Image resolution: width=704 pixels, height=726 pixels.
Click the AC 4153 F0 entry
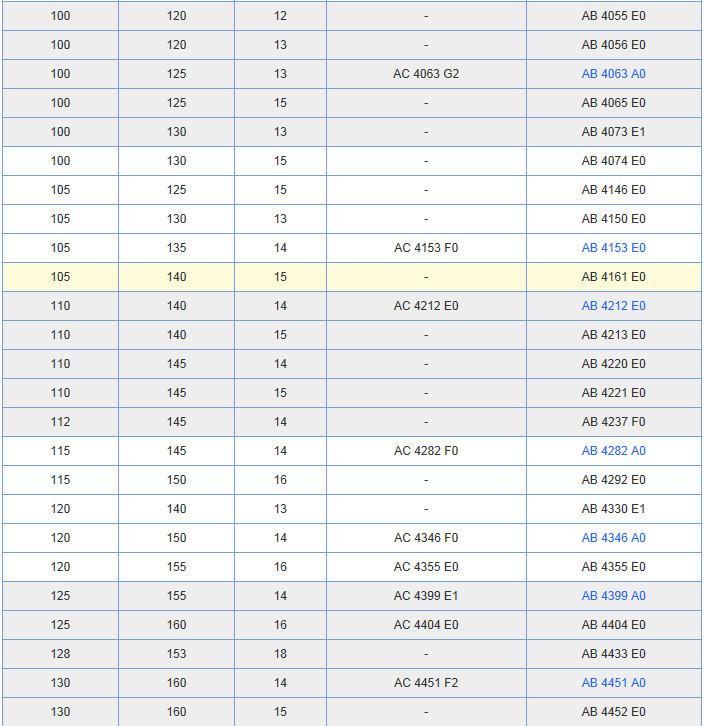click(x=426, y=248)
